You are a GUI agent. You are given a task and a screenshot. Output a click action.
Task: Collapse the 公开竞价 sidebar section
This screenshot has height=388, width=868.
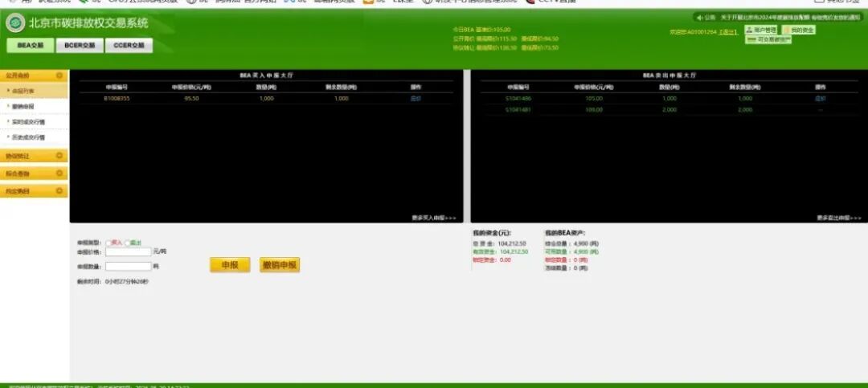pos(34,76)
